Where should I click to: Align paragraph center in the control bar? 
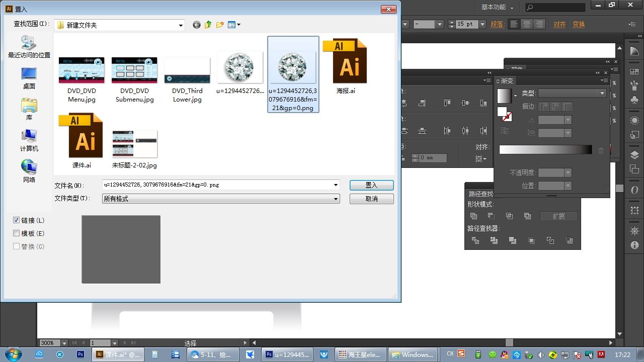527,24
